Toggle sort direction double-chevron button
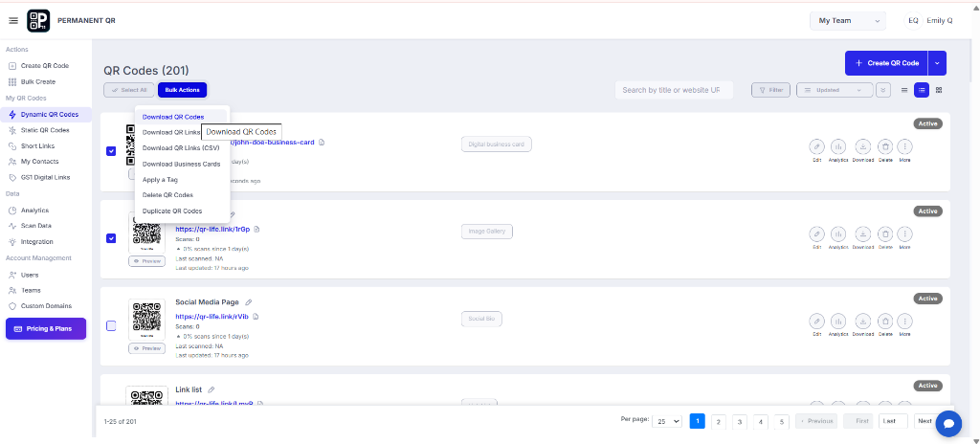This screenshot has width=980, height=444. tap(883, 90)
